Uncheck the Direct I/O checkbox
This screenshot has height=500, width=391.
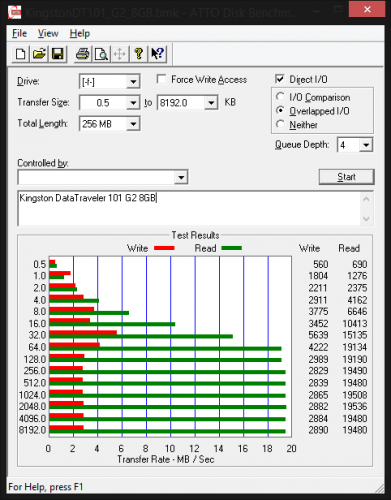(x=280, y=79)
